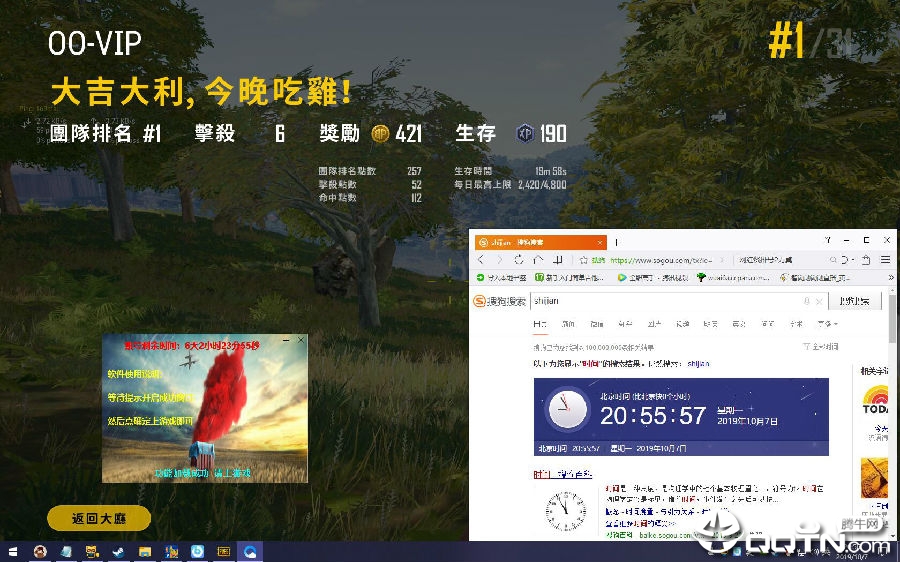
Task: Clear the shijian search query
Action: point(820,301)
